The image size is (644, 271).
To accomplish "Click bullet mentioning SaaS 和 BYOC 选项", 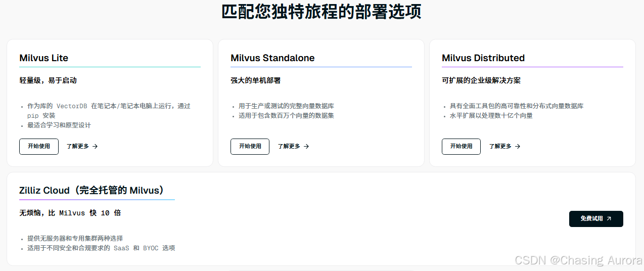I will (101, 248).
